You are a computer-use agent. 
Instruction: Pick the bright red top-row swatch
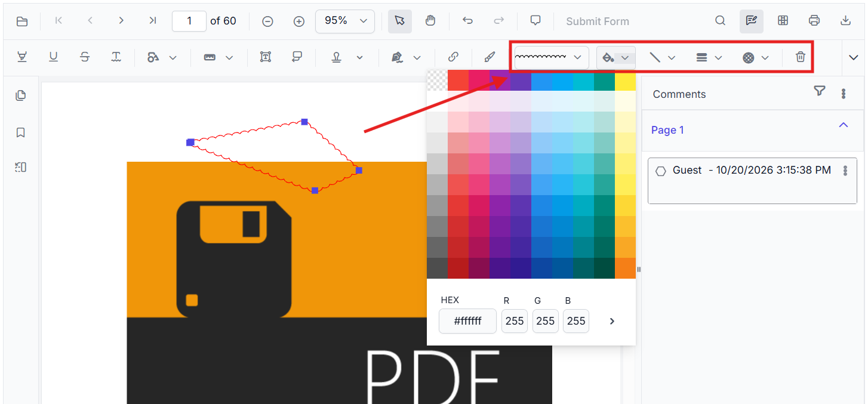(458, 81)
